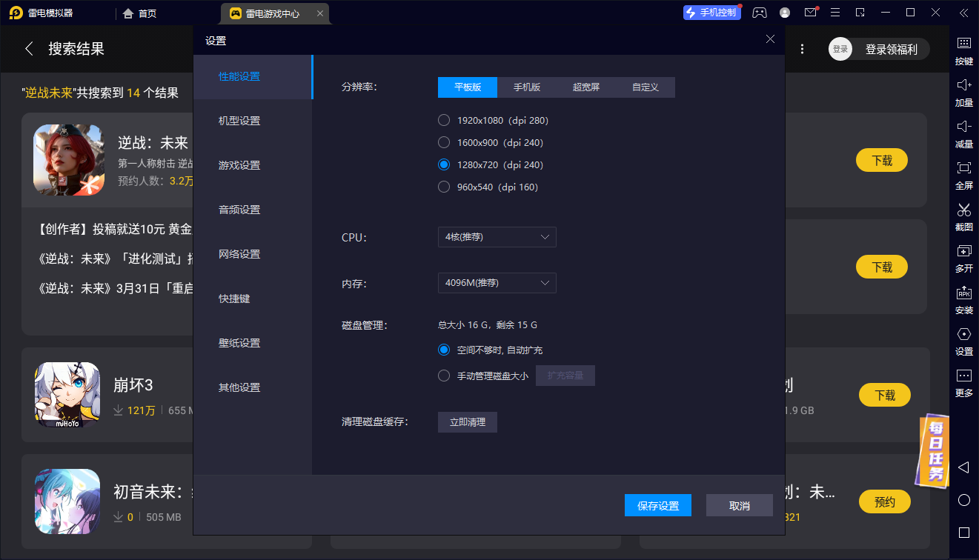Select the 1920x1080 resolution radio button
979x560 pixels.
point(444,120)
